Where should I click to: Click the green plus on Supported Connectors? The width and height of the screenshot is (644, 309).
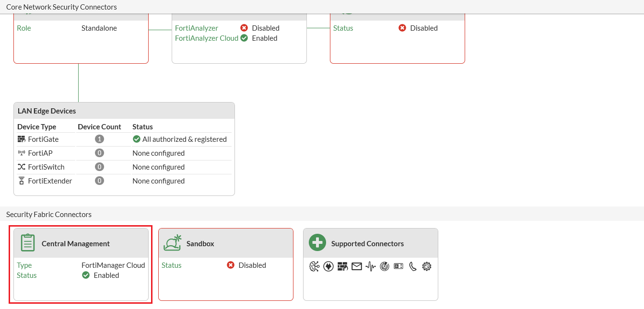(x=317, y=242)
